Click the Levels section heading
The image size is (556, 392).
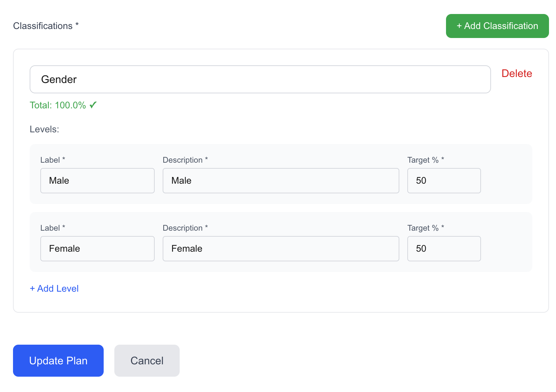tap(44, 129)
